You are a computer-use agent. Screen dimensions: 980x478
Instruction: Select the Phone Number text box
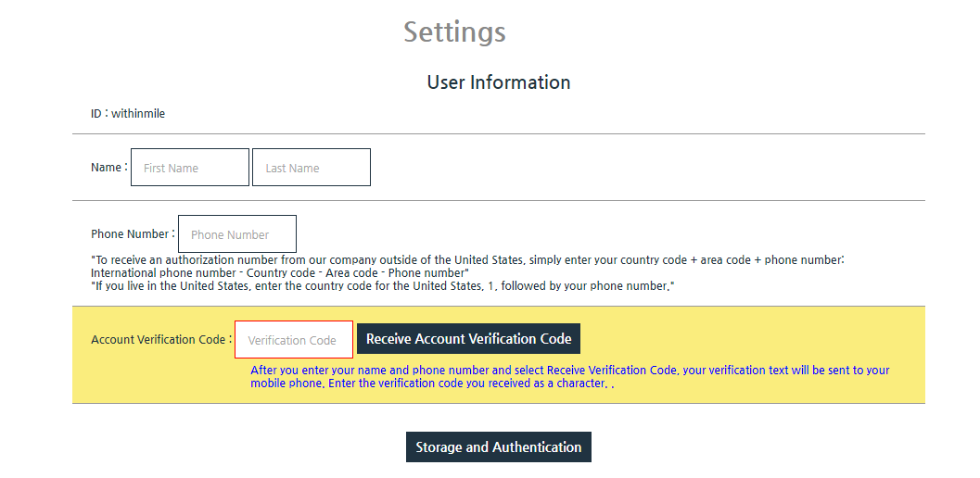pyautogui.click(x=237, y=233)
